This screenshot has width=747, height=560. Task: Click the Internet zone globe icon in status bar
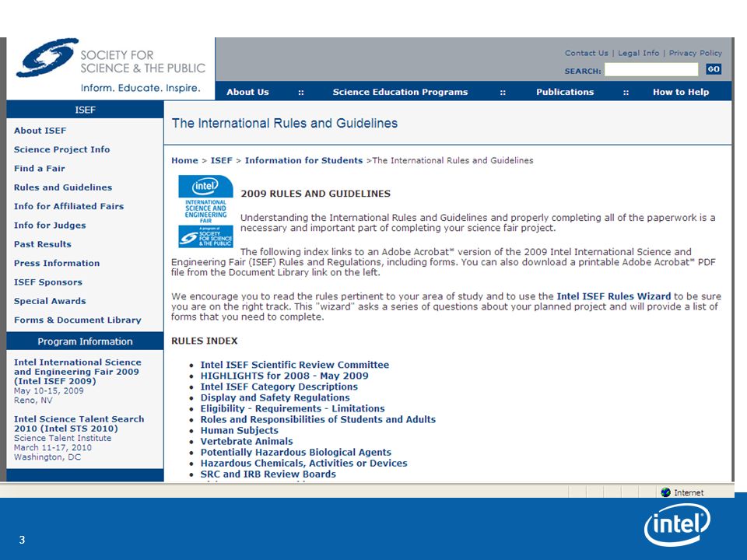tap(665, 492)
